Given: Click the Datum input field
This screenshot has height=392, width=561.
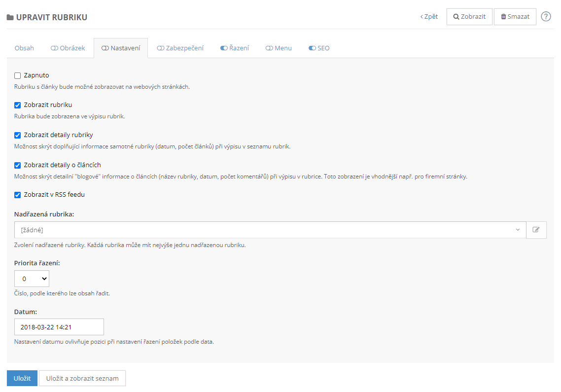Looking at the screenshot, I should coord(59,327).
